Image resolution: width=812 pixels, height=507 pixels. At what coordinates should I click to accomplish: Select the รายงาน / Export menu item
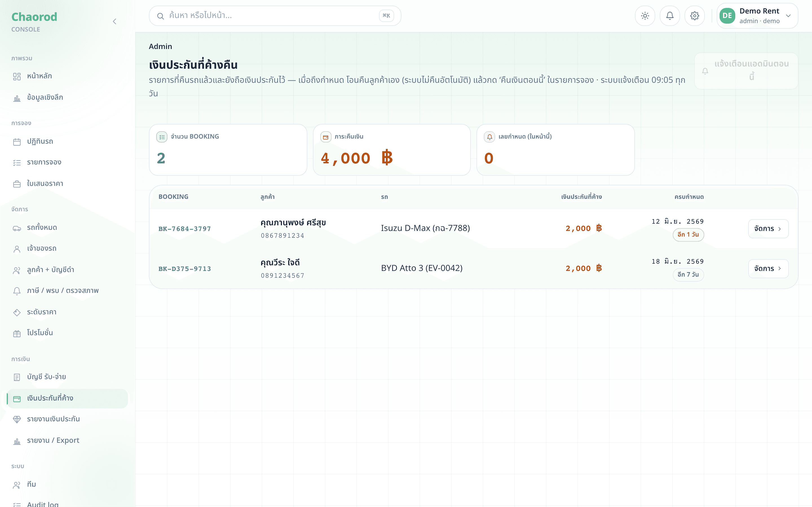point(67,441)
